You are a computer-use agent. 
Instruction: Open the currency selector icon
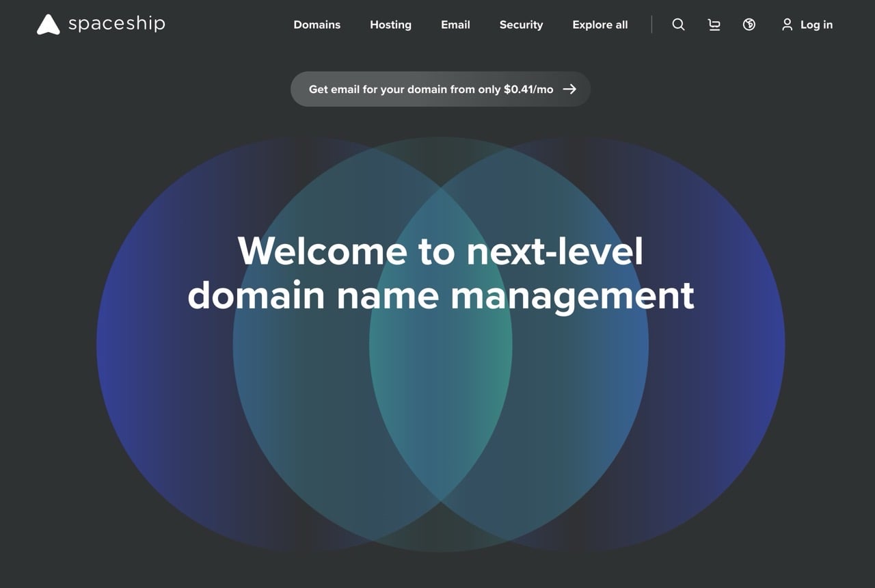point(749,25)
